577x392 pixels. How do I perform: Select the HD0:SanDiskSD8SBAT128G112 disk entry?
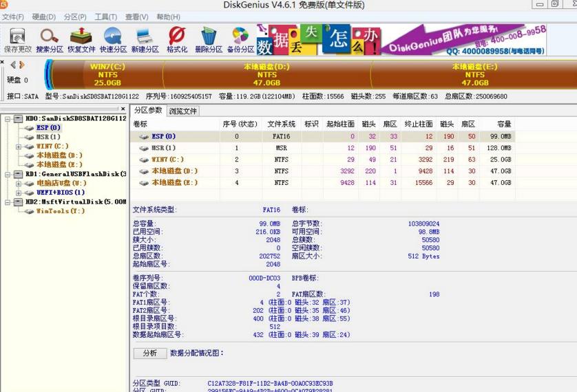[76, 118]
